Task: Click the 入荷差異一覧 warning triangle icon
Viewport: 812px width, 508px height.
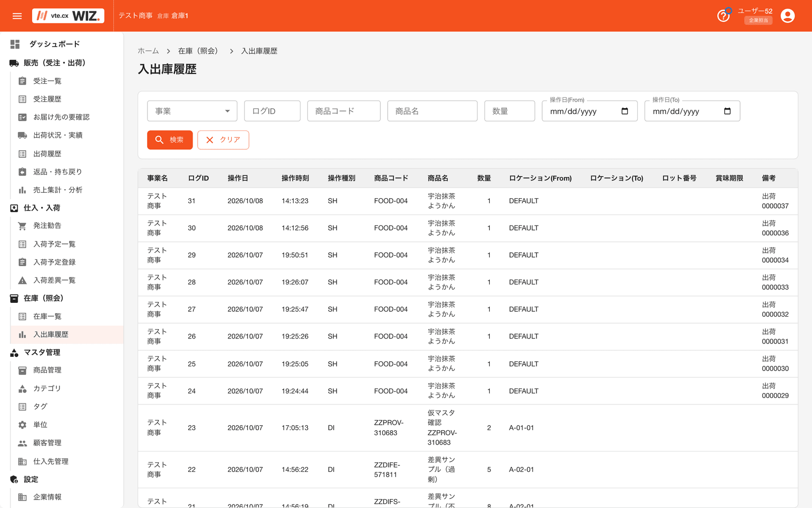Action: click(x=22, y=280)
